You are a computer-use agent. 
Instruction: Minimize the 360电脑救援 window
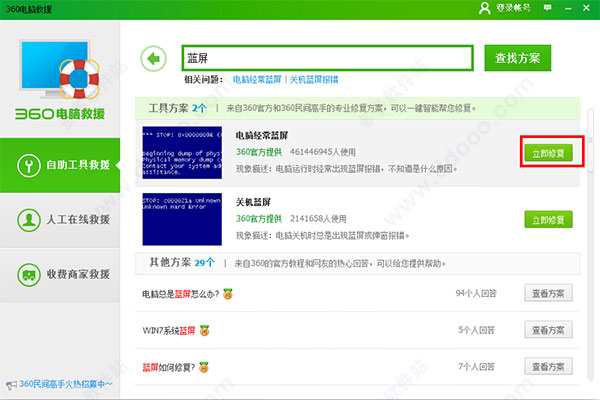[x=568, y=8]
